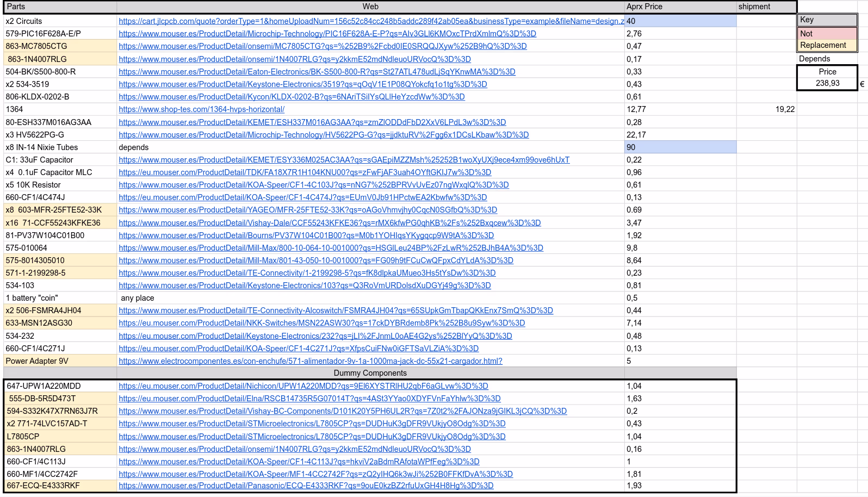Open the Microchip HV5622PG-G product link
The height and width of the screenshot is (497, 868).
tap(324, 135)
